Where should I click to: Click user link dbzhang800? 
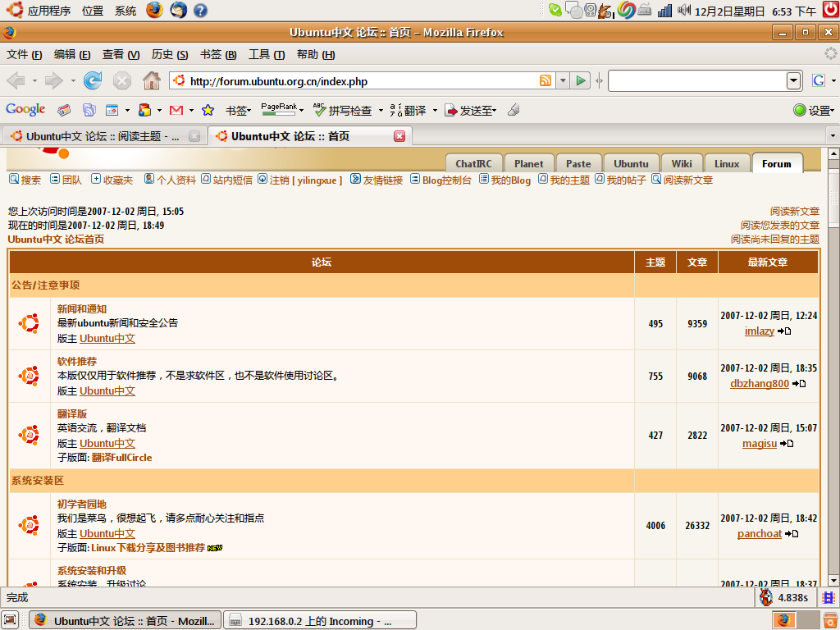tap(759, 384)
